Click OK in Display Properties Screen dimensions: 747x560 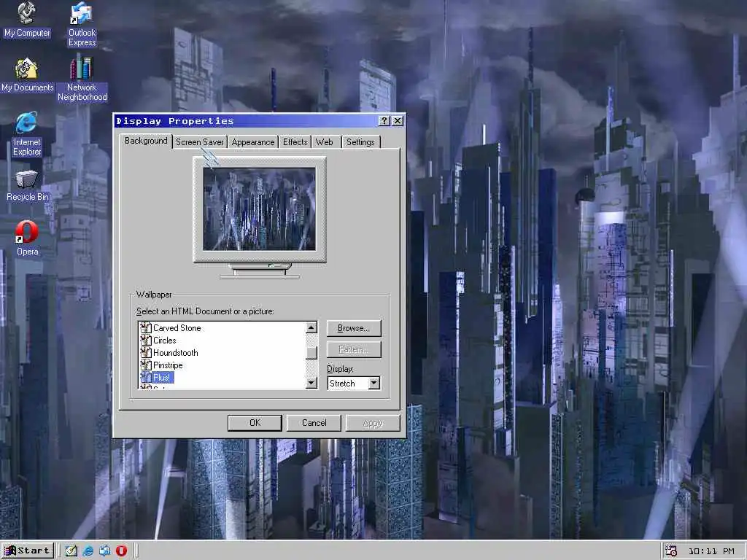click(x=255, y=423)
